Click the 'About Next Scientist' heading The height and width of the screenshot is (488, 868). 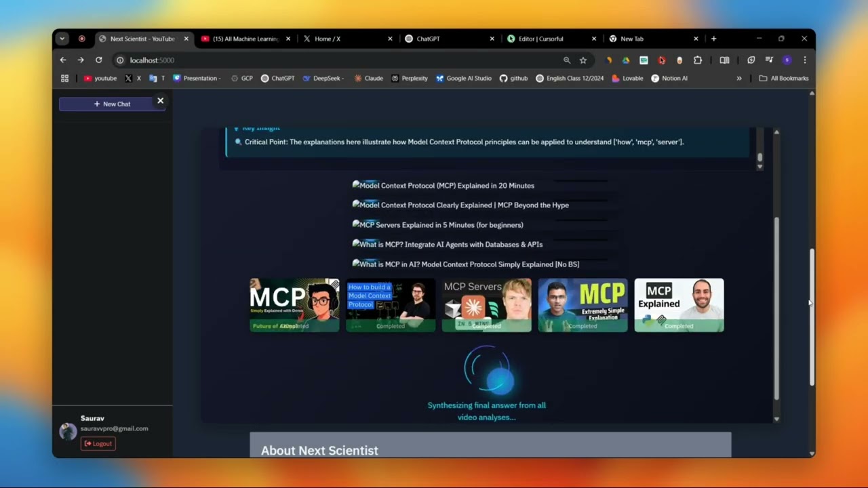pos(319,451)
